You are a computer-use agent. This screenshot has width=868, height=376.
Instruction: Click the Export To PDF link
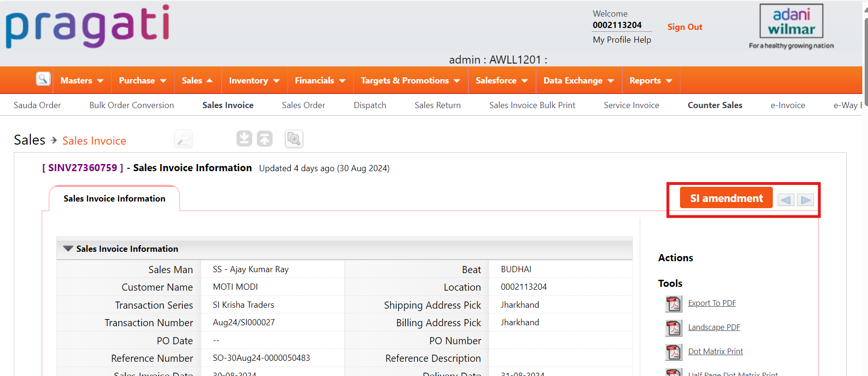tap(712, 303)
